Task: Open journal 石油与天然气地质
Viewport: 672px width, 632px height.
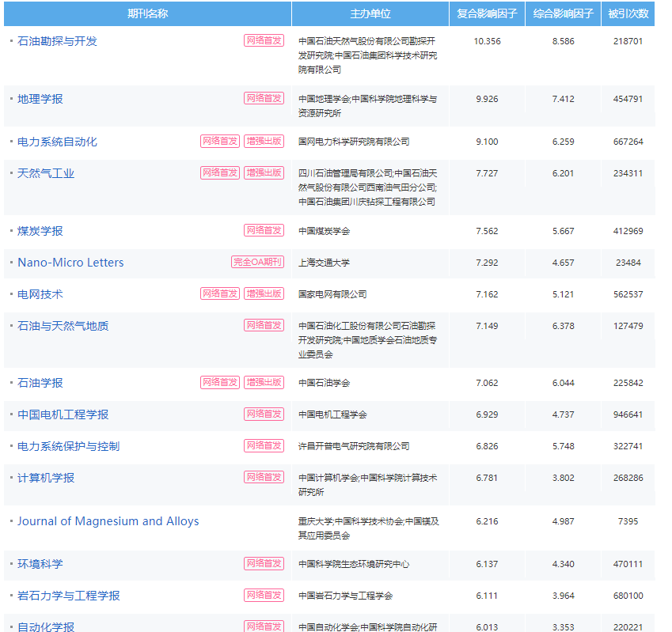Action: [63, 326]
